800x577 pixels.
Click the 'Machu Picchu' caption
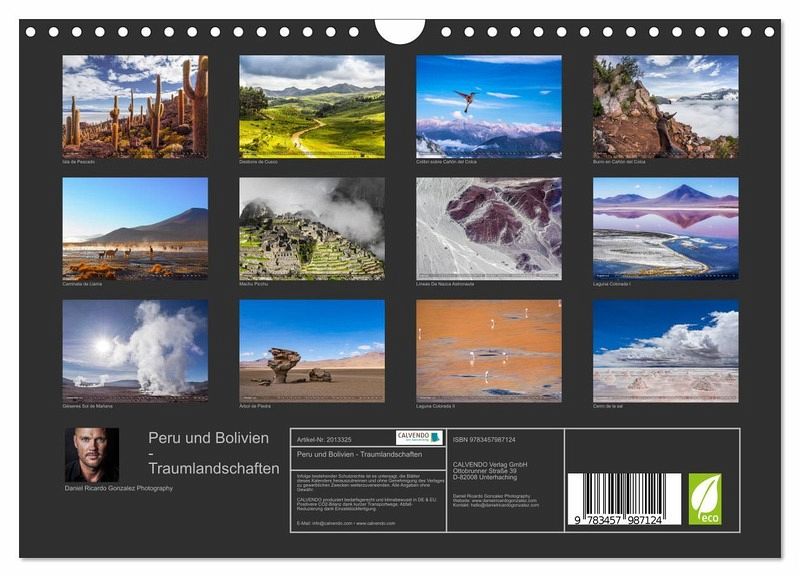coord(254,284)
